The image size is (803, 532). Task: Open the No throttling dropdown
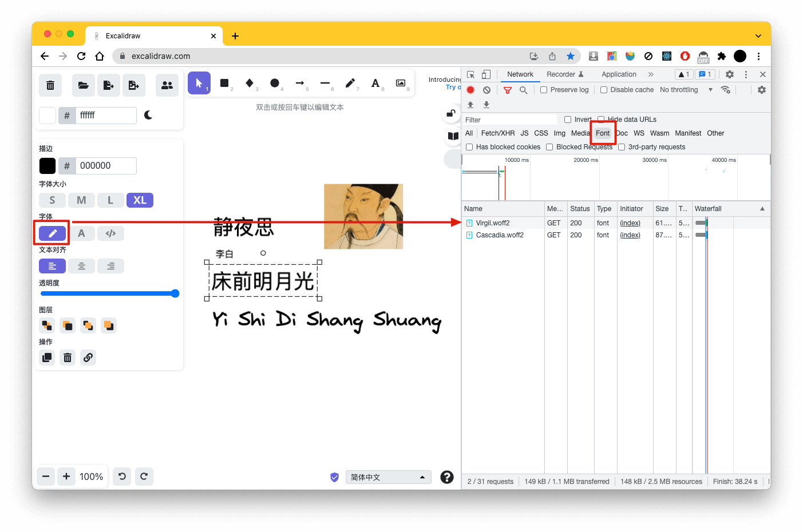(x=686, y=90)
